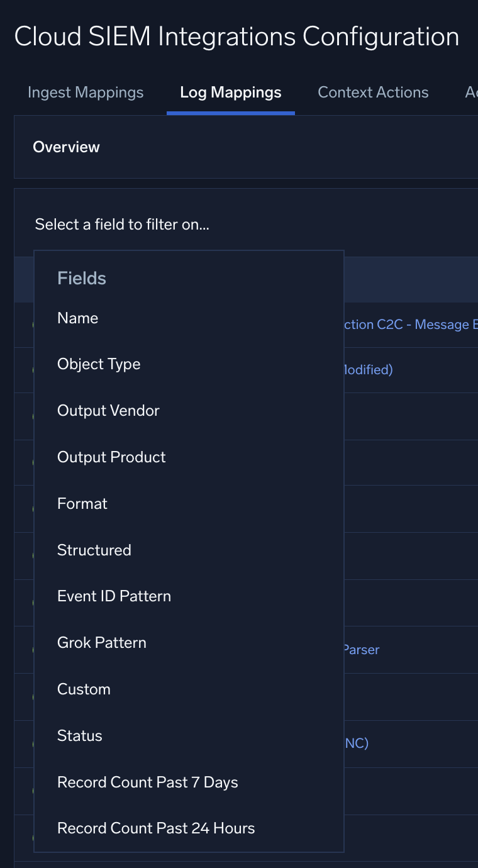Select Status from the Fields dropdown

click(79, 735)
